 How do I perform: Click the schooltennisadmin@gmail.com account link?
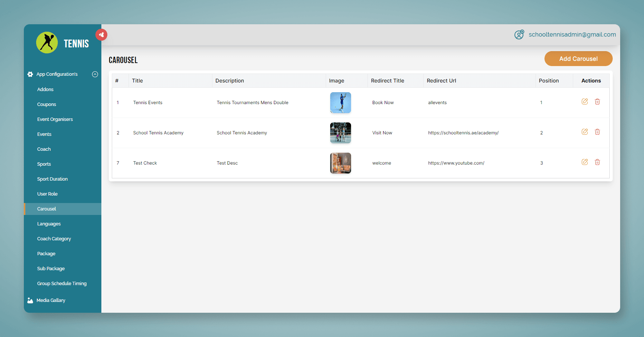pyautogui.click(x=572, y=35)
